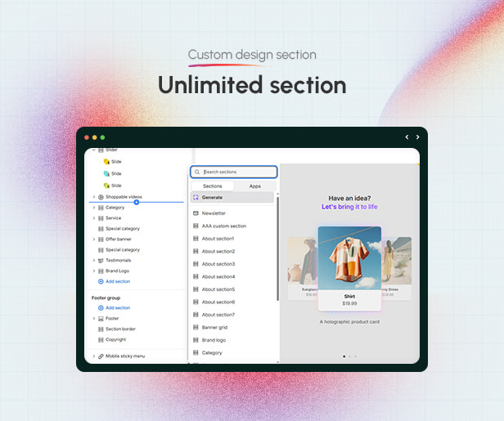Select Section border in footer group
Image resolution: width=504 pixels, height=421 pixels.
click(120, 329)
